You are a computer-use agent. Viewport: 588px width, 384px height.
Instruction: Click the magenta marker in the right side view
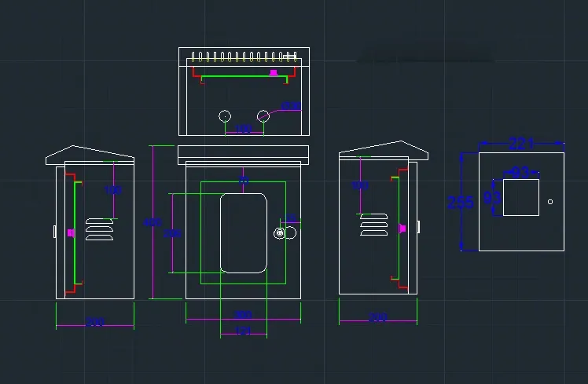point(403,229)
